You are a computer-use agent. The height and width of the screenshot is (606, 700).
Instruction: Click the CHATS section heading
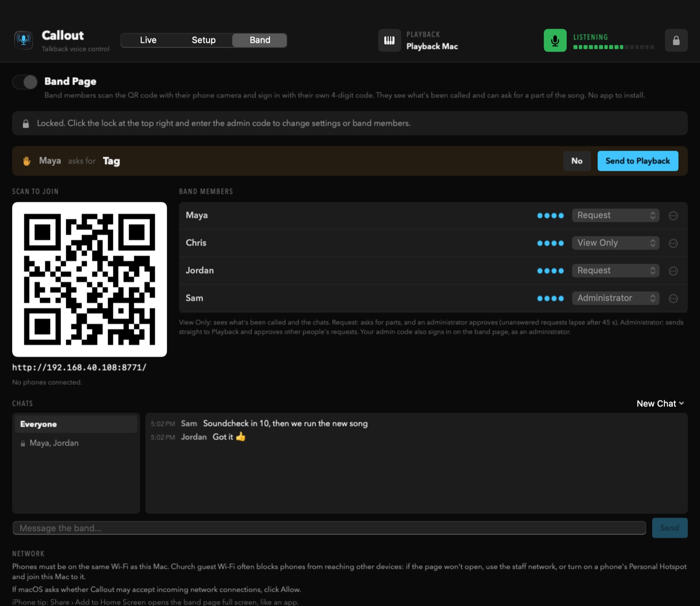coord(23,403)
